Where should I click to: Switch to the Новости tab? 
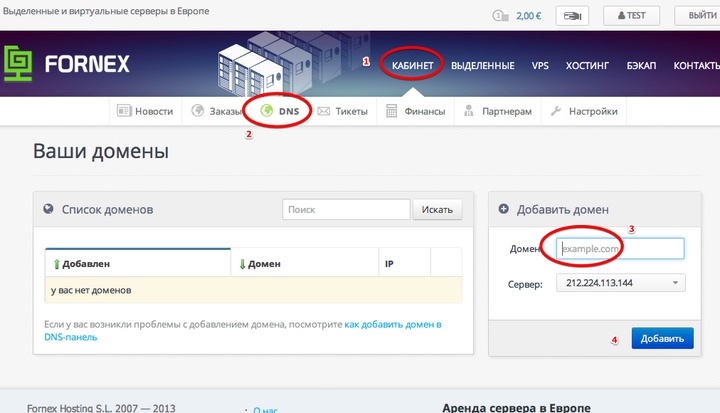pos(146,111)
